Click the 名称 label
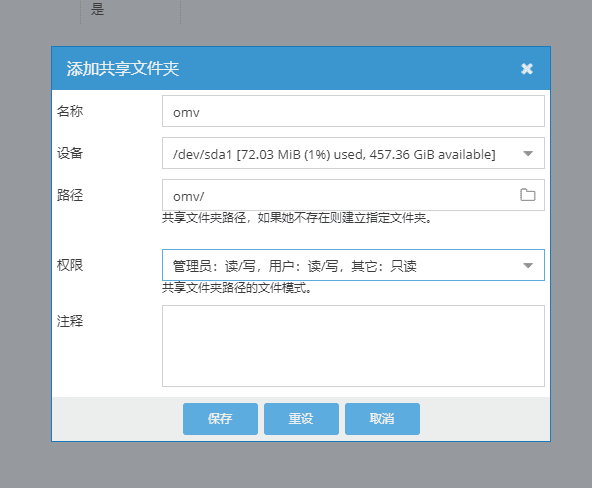The height and width of the screenshot is (488, 592). (70, 111)
